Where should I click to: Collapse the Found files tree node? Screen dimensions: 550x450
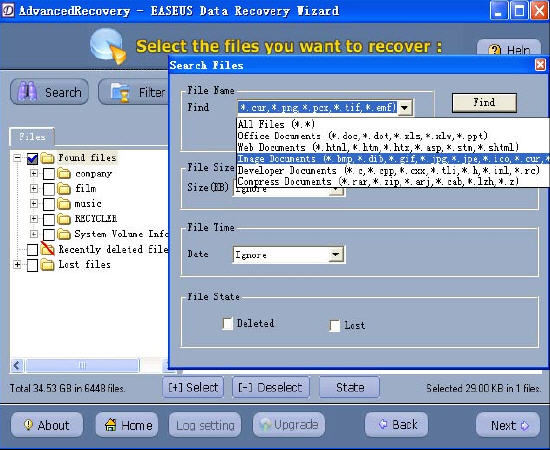coord(18,157)
